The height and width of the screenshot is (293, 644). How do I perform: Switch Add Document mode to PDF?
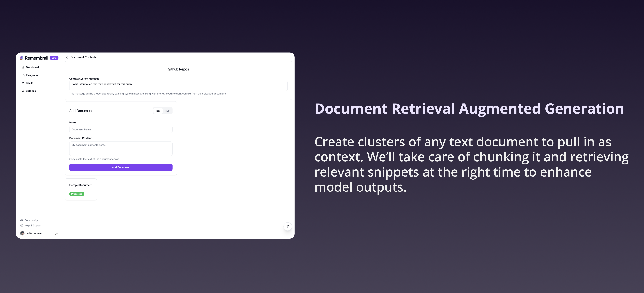click(x=167, y=111)
